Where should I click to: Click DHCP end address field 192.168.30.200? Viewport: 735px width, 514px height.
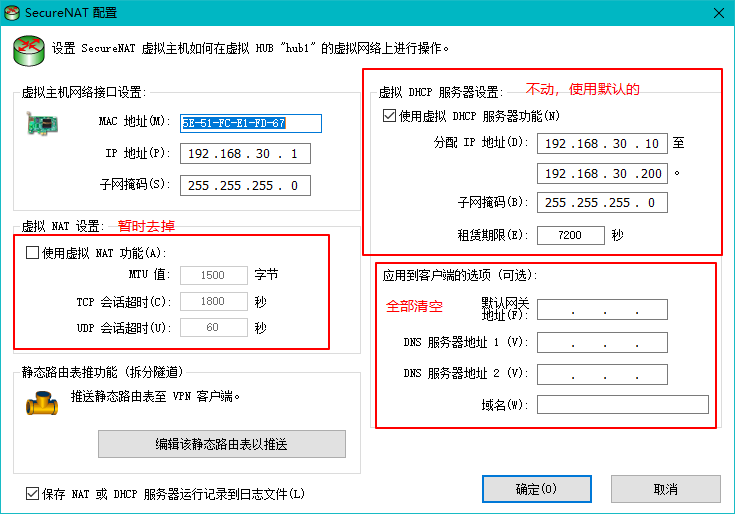tap(602, 173)
